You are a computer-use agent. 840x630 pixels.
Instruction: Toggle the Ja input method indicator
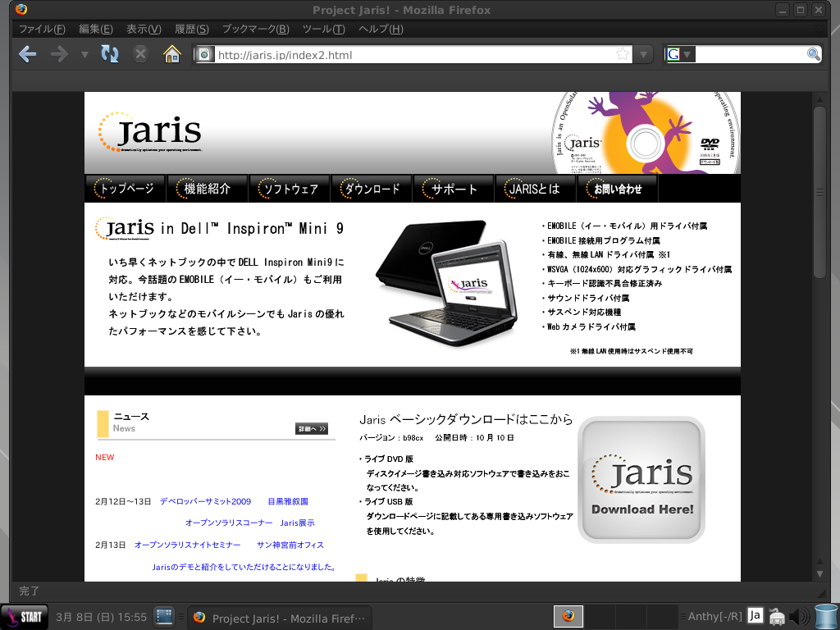coord(756,616)
